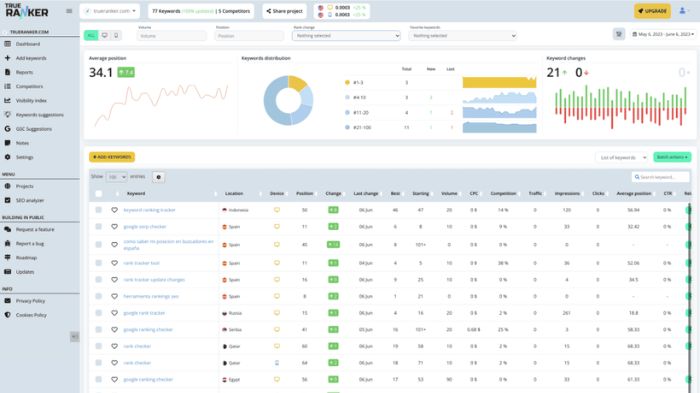
Task: Tick the select-all checkbox in table header
Action: pyautogui.click(x=99, y=193)
